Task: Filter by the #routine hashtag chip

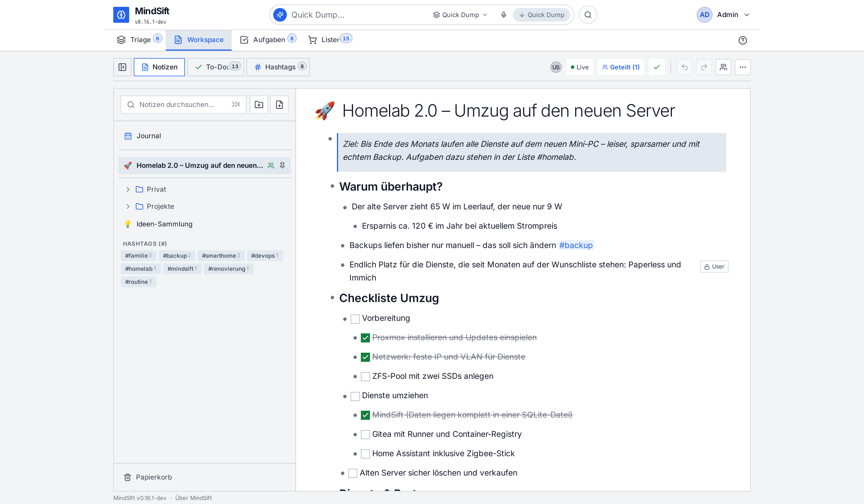Action: pyautogui.click(x=139, y=282)
